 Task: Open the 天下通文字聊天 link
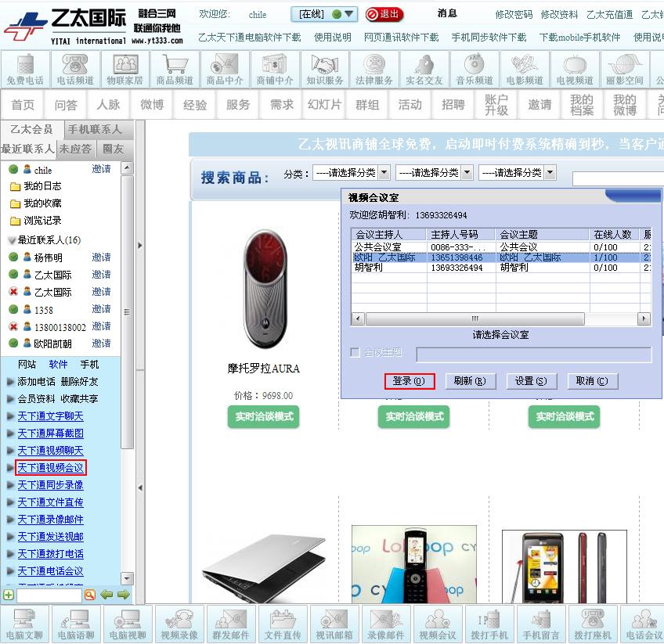point(50,416)
